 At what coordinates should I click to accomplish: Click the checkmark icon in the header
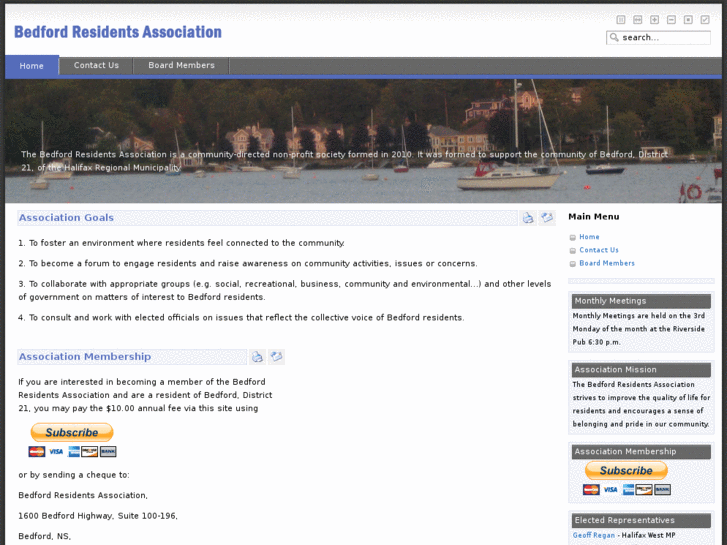coord(705,19)
